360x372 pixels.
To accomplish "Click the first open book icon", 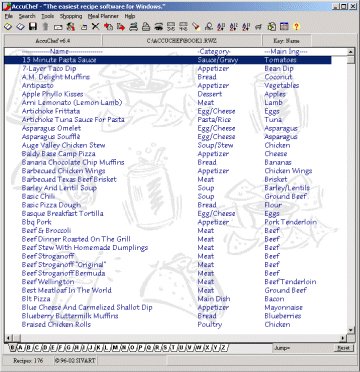I will point(8,27).
